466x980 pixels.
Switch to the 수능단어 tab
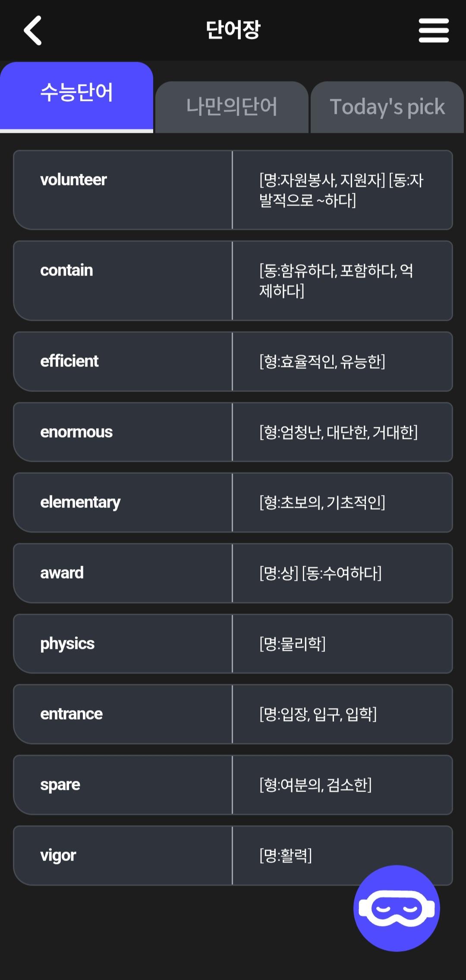click(x=76, y=93)
